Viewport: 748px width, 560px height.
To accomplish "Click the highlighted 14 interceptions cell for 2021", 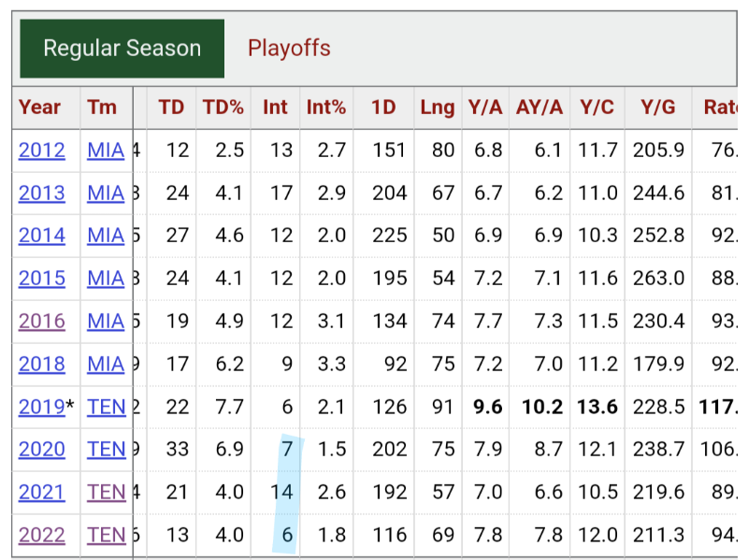I will coord(282,492).
